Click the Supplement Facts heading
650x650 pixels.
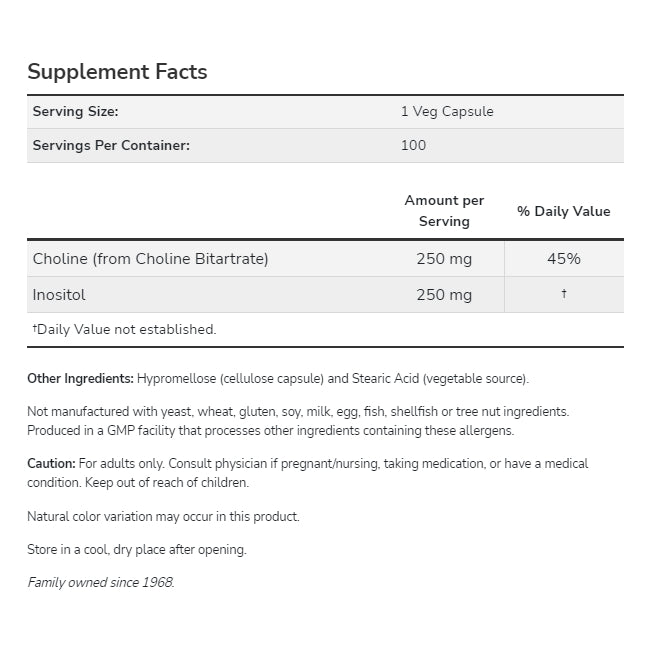[x=117, y=72]
